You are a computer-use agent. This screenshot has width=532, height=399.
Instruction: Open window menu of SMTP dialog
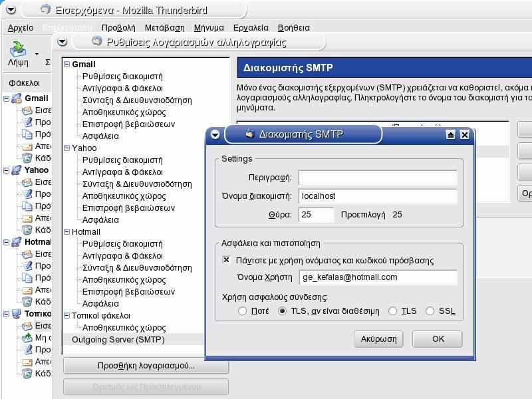215,135
